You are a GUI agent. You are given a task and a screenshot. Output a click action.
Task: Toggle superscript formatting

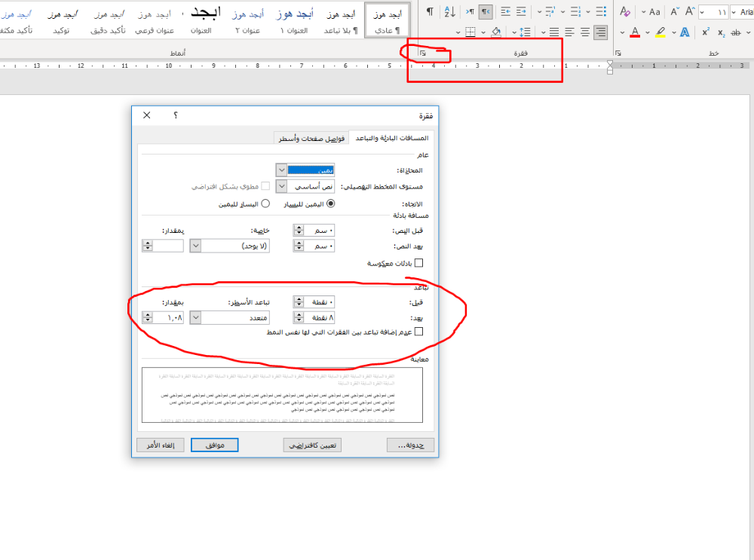[x=706, y=32]
